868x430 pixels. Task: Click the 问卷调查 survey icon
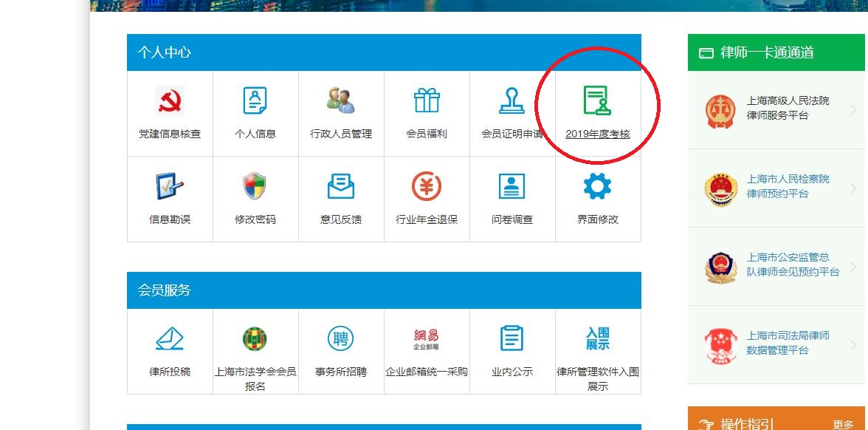click(x=512, y=187)
